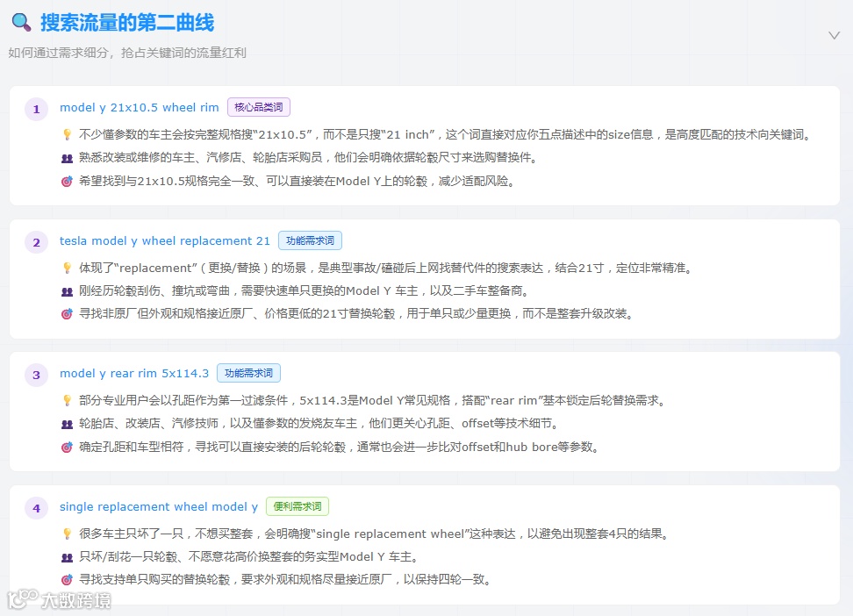Click the line starting 不少懂参数的车主会按完整规格搜
Screen dimensions: 853x616
tap(446, 134)
